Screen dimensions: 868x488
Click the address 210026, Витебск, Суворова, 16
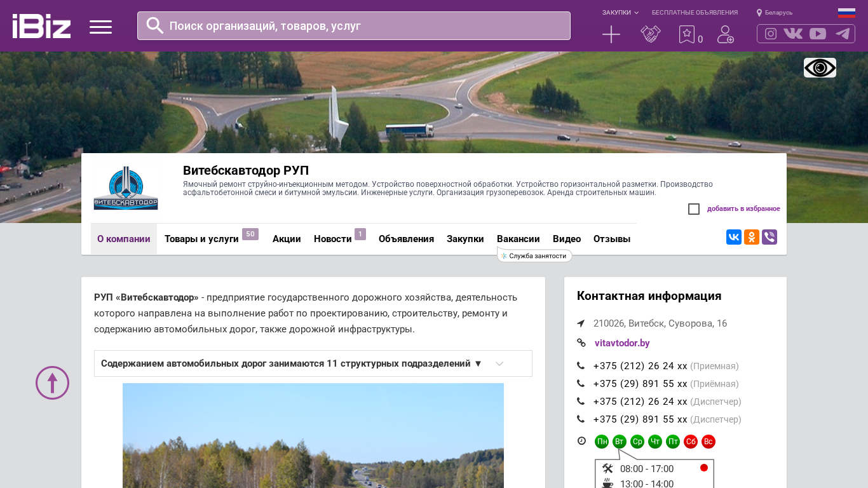(660, 323)
